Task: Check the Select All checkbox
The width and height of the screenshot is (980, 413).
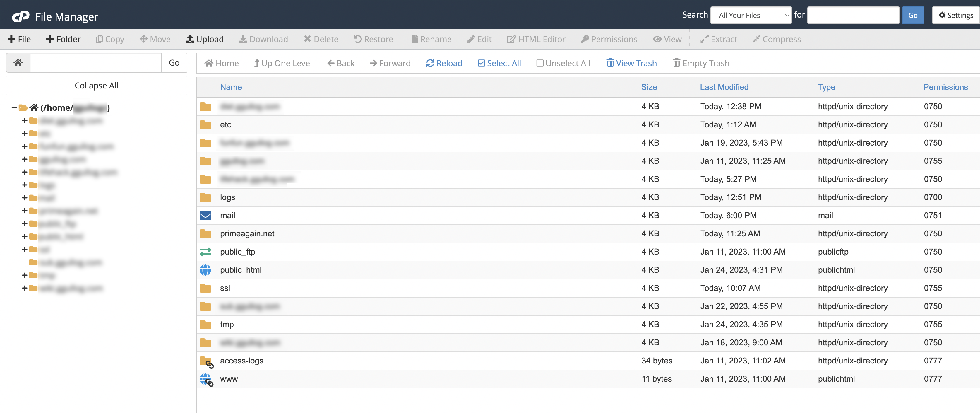Action: tap(481, 63)
